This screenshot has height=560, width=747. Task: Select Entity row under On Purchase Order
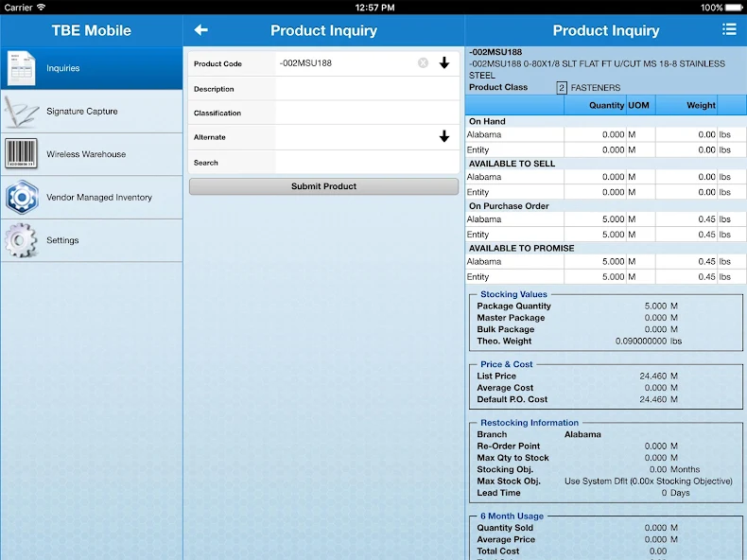(605, 235)
